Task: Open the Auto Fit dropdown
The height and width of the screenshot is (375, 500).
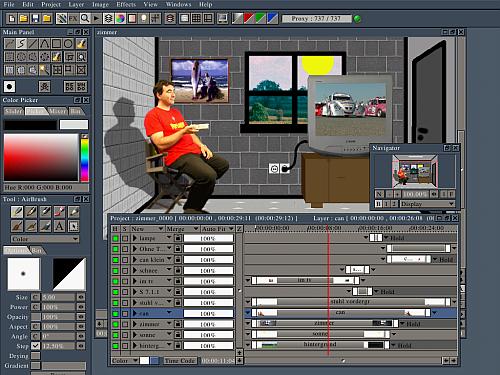Action: pyautogui.click(x=218, y=229)
